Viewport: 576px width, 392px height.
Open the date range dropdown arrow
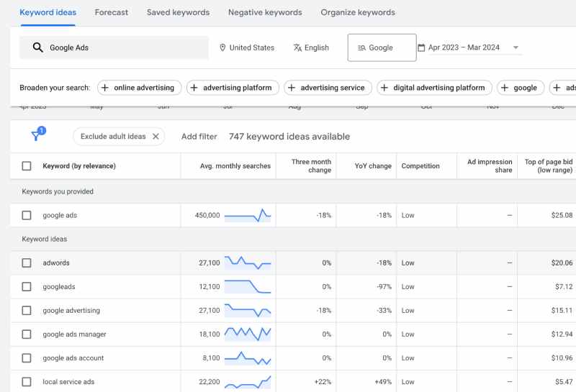(516, 47)
